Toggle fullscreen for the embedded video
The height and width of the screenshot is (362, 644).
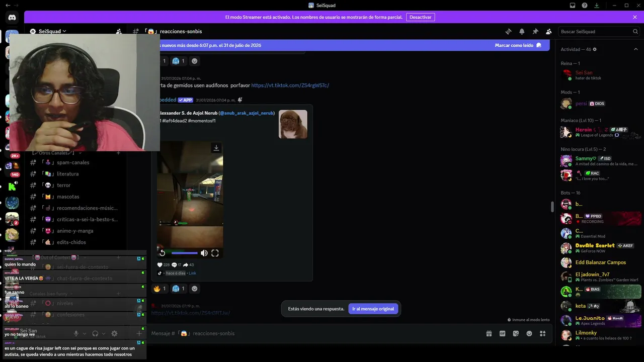[x=215, y=253]
